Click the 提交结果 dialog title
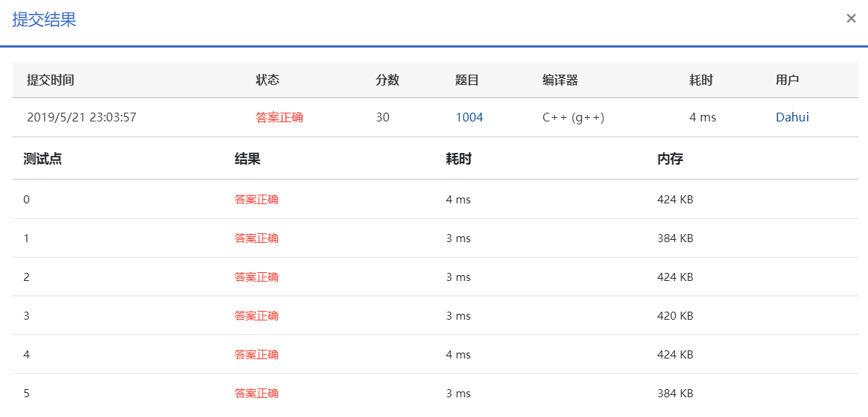This screenshot has width=868, height=417. tap(44, 19)
